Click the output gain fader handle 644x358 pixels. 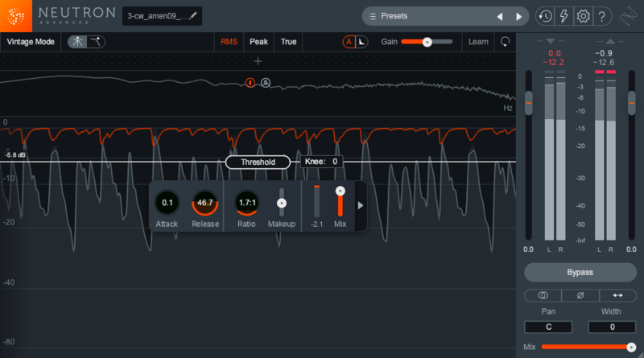pos(632,103)
